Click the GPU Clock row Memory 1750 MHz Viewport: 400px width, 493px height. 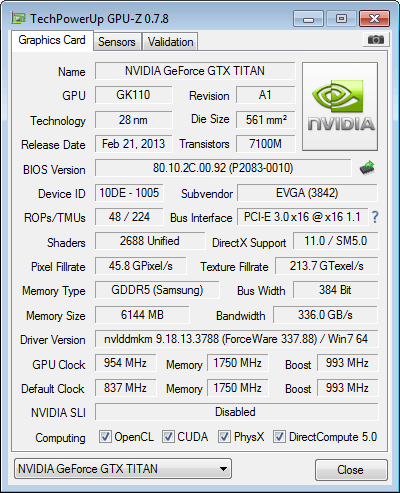[238, 363]
